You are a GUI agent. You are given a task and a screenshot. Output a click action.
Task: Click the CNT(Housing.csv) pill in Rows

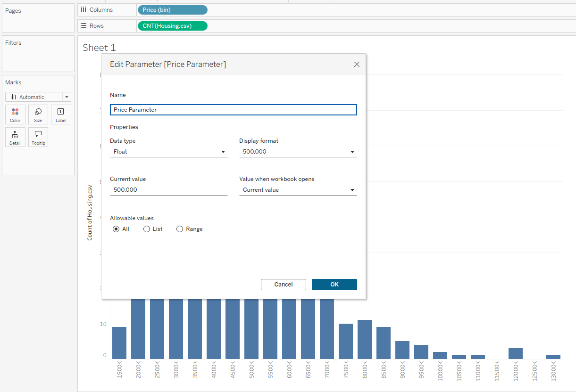(x=172, y=26)
